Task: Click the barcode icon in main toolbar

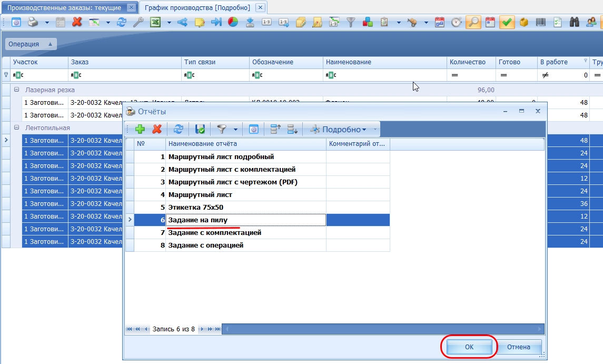Action: (541, 22)
